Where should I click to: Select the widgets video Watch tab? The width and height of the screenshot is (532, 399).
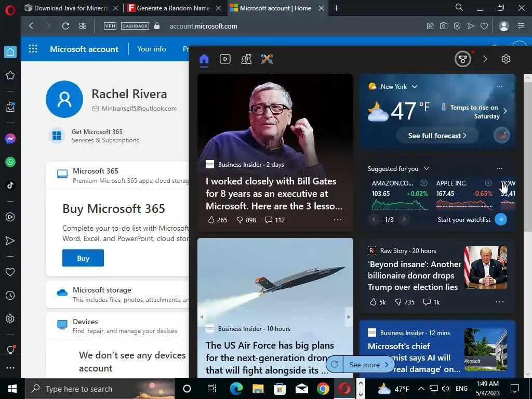225,59
